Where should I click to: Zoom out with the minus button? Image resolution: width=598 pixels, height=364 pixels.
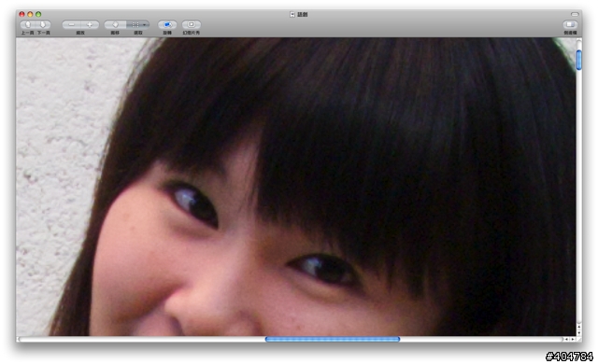[71, 24]
